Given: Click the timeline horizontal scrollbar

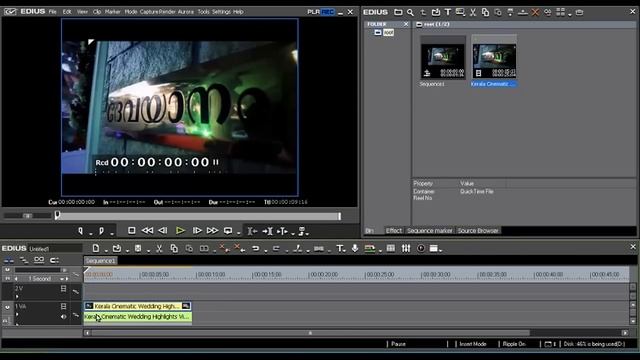Looking at the screenshot, I should pos(310,333).
